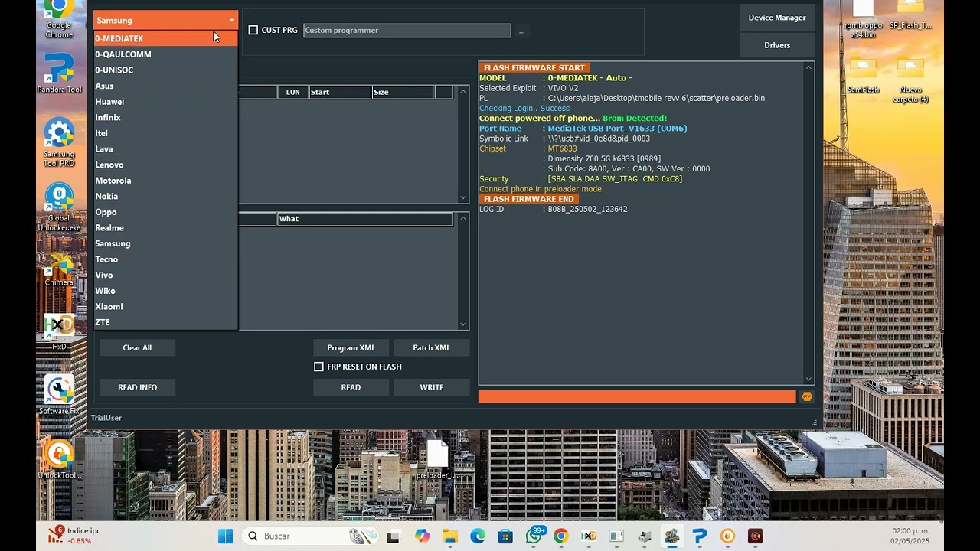The height and width of the screenshot is (551, 980).
Task: Click scroll down arrow of partition table
Action: click(462, 197)
